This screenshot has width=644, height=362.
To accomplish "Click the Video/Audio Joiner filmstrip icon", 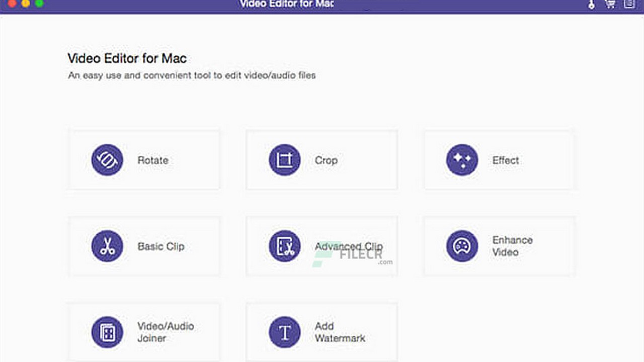I will coord(107,332).
